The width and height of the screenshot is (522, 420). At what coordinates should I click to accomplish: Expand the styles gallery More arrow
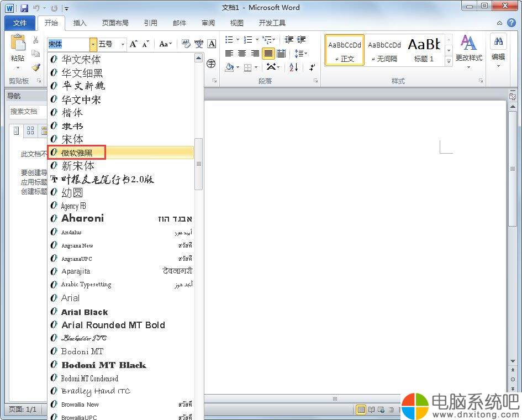click(x=449, y=61)
